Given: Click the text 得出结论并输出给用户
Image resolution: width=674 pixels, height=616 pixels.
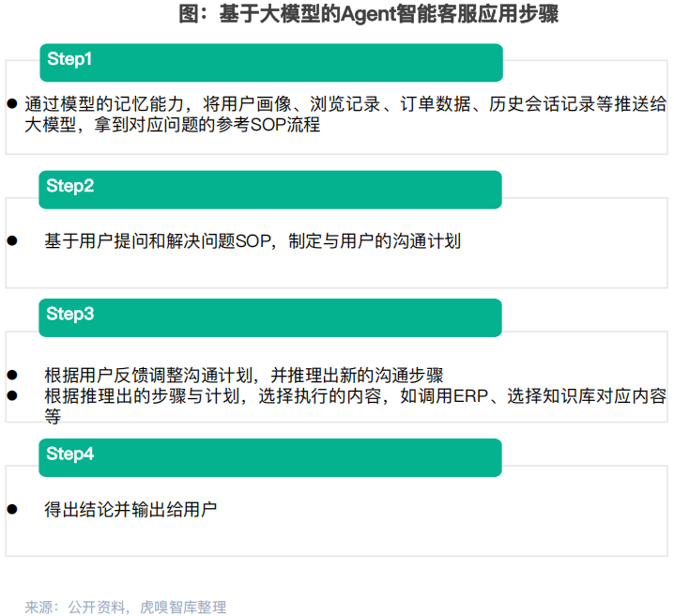Looking at the screenshot, I should (x=130, y=509).
